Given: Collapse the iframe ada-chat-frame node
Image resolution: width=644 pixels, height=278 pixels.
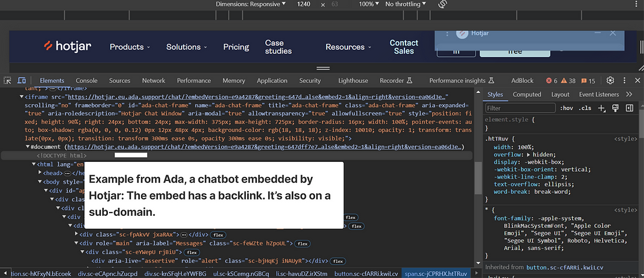Looking at the screenshot, I should coord(22,98).
